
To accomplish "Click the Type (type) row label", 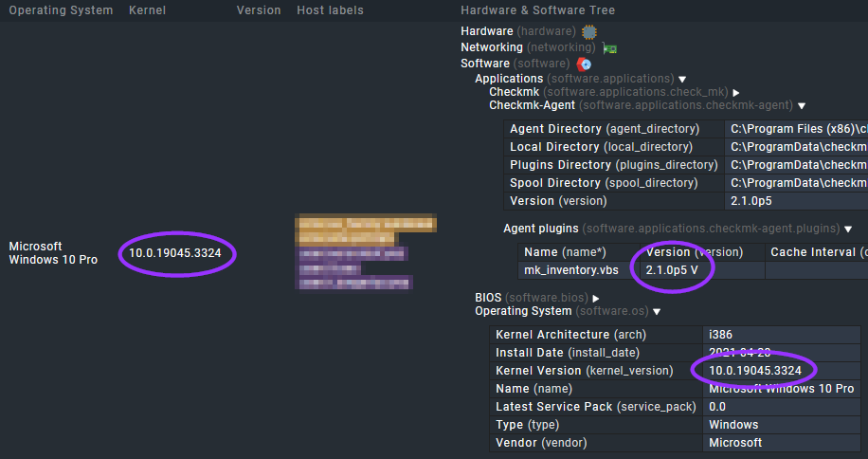I will coord(527,425).
